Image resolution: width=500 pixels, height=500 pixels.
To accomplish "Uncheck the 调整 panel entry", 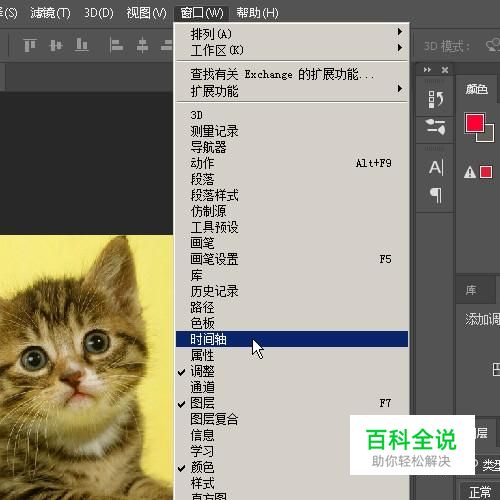I will [292, 371].
